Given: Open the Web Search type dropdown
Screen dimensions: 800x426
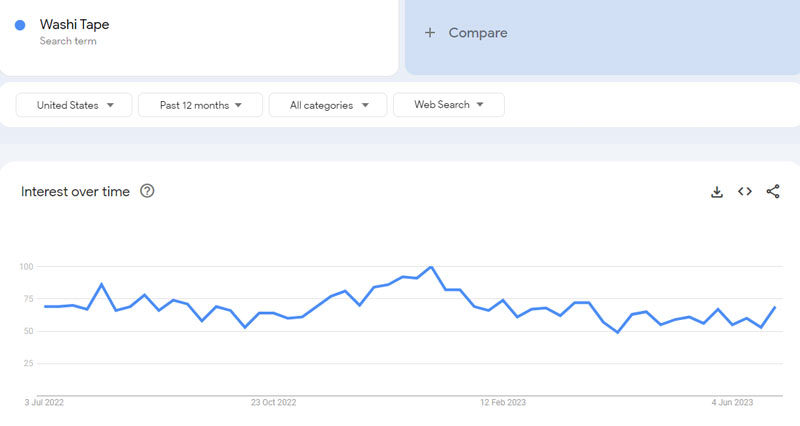Looking at the screenshot, I should click(448, 105).
